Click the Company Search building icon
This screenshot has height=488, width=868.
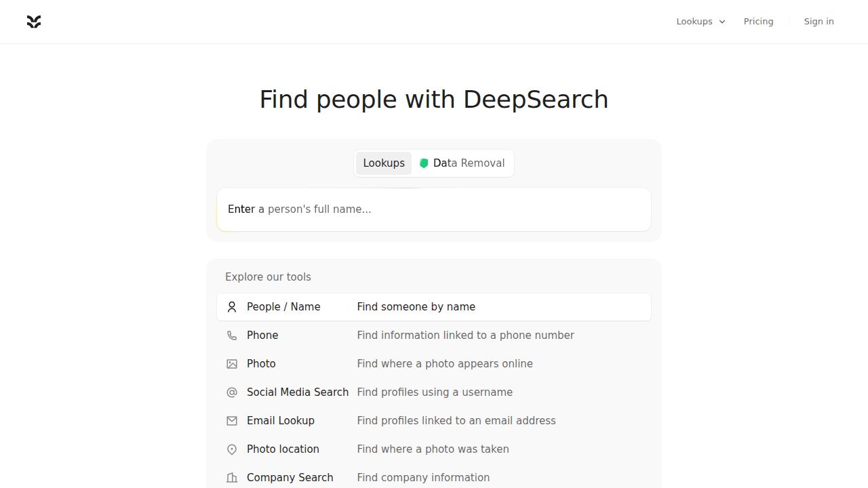coord(232,478)
